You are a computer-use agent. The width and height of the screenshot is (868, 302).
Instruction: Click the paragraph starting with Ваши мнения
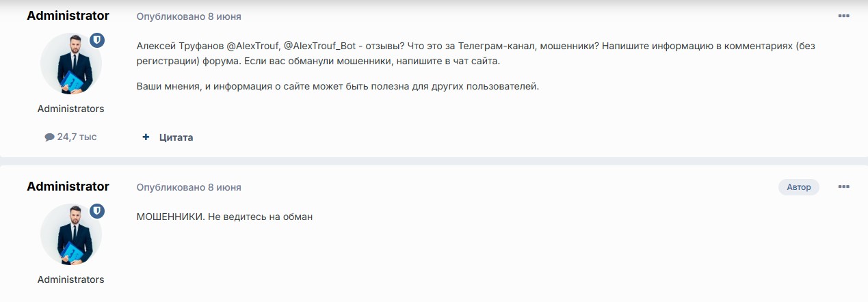338,87
